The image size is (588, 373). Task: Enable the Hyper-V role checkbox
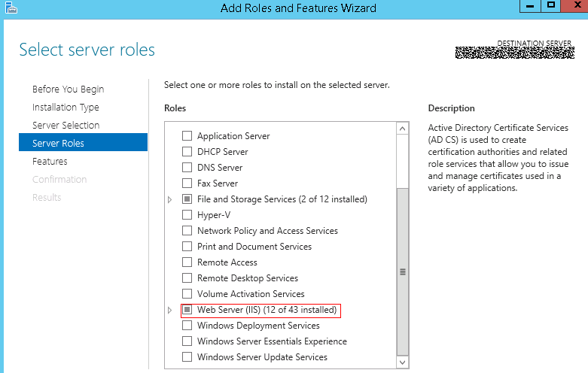point(187,215)
